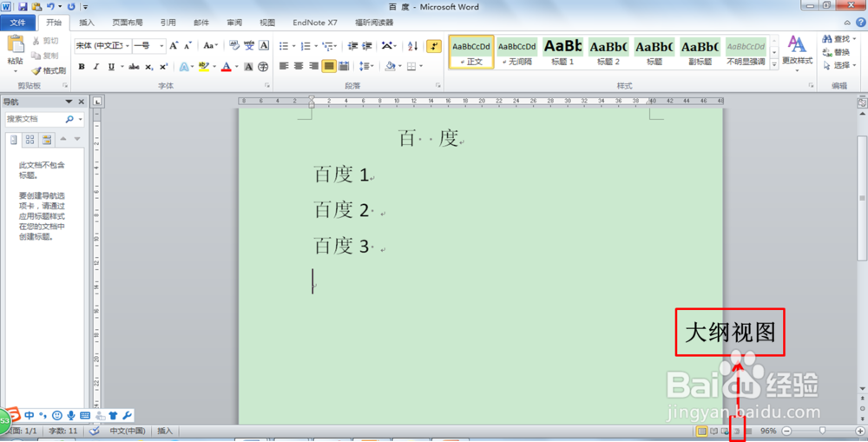Open the Change Case Aa dropdown
This screenshot has width=868, height=442.
point(210,45)
